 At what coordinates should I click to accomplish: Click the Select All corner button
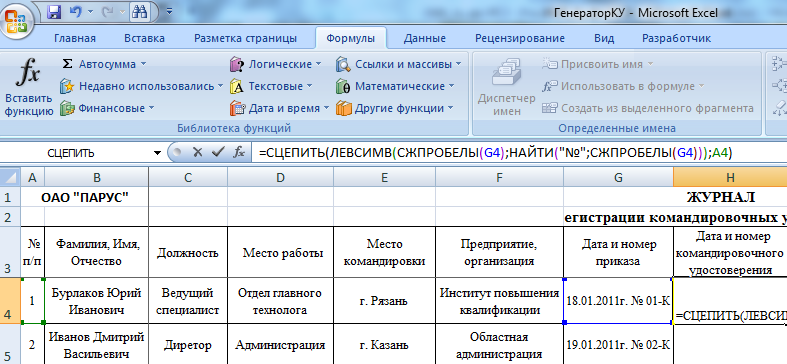pos(10,177)
